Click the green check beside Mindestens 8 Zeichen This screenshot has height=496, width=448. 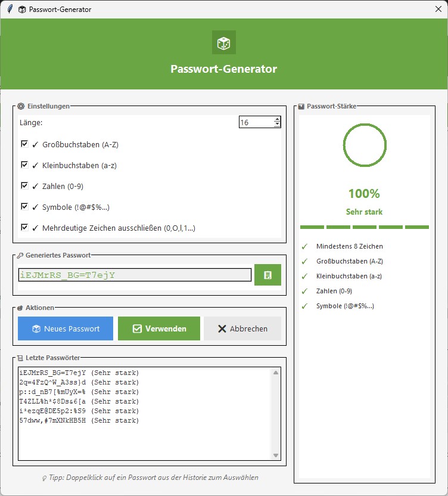point(304,246)
